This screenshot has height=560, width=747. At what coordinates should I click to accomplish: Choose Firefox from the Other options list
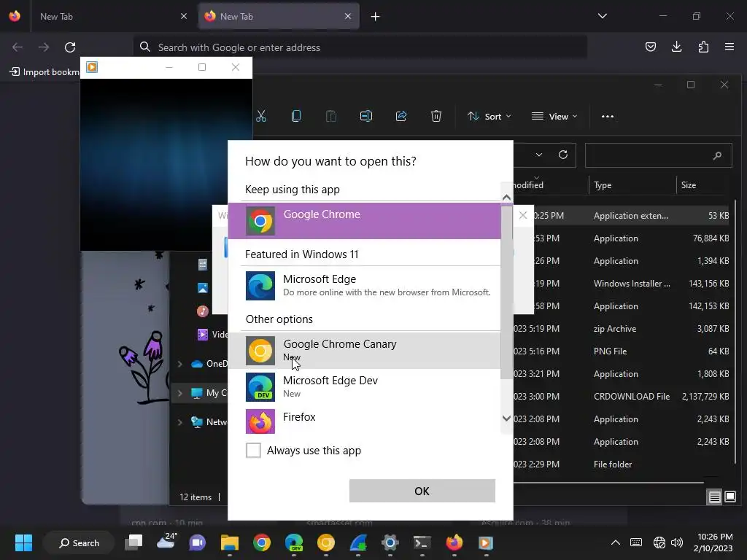[365, 421]
